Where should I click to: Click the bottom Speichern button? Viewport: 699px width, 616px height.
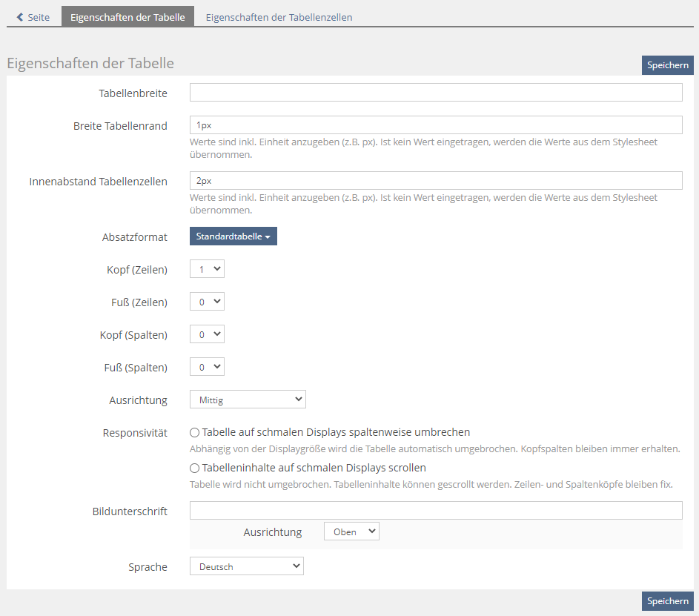[667, 601]
